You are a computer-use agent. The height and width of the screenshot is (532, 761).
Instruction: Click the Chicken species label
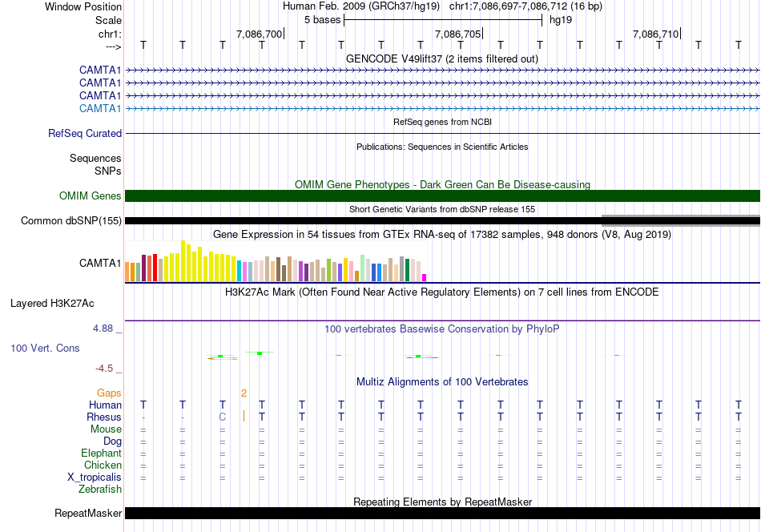click(x=103, y=465)
